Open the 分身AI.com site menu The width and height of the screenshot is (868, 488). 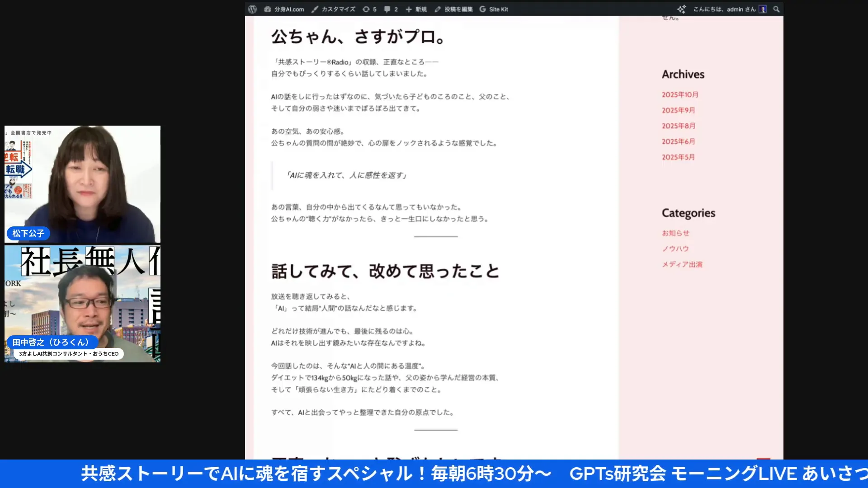click(285, 9)
